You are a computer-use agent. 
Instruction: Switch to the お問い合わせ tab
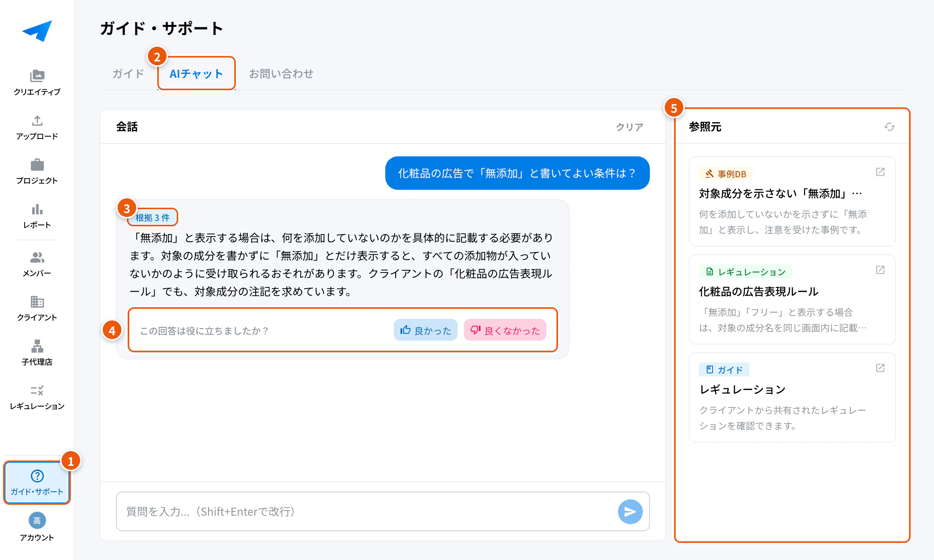click(281, 73)
